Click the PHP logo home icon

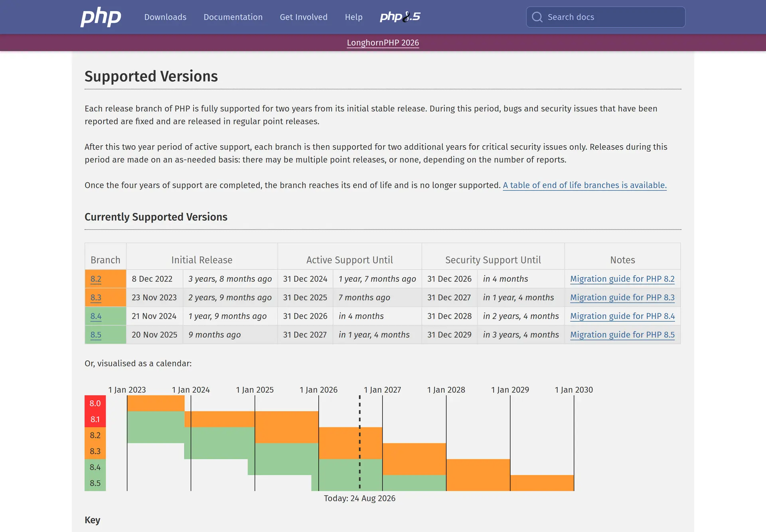pyautogui.click(x=101, y=17)
